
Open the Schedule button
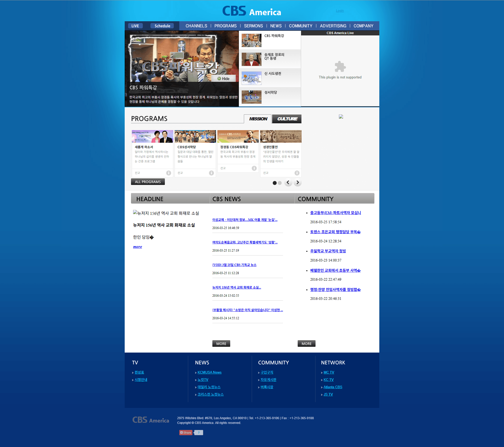(x=162, y=26)
